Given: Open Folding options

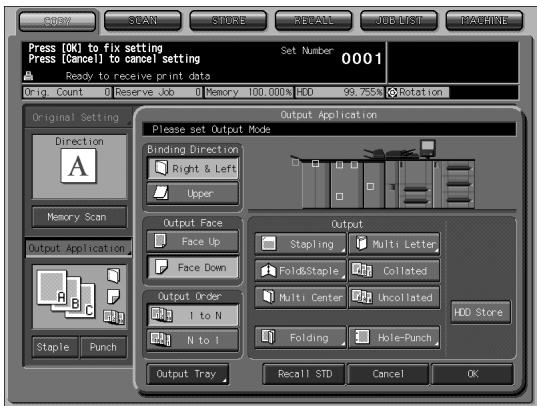Looking at the screenshot, I should [x=301, y=338].
